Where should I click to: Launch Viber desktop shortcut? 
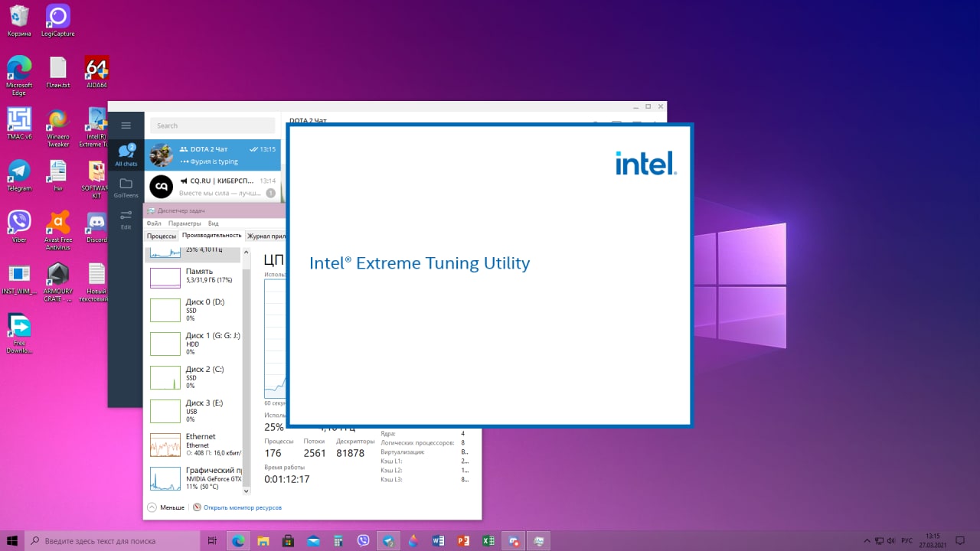point(19,227)
